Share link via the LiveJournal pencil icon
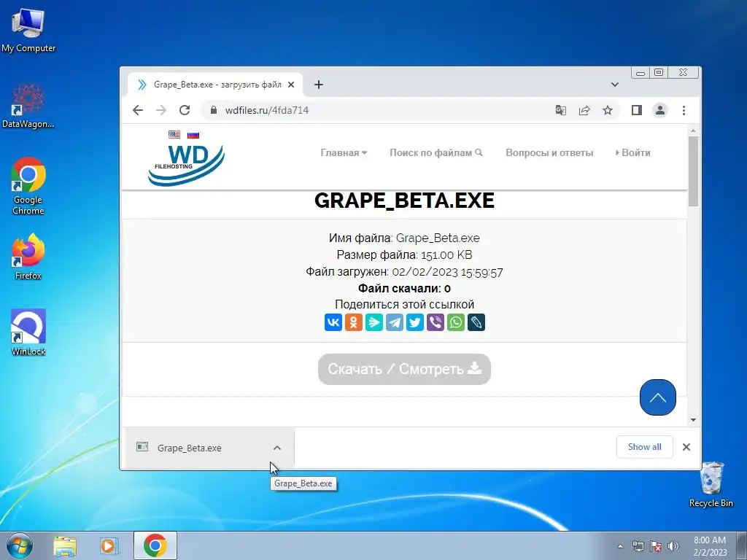Screen dimensions: 747x560 (476, 322)
